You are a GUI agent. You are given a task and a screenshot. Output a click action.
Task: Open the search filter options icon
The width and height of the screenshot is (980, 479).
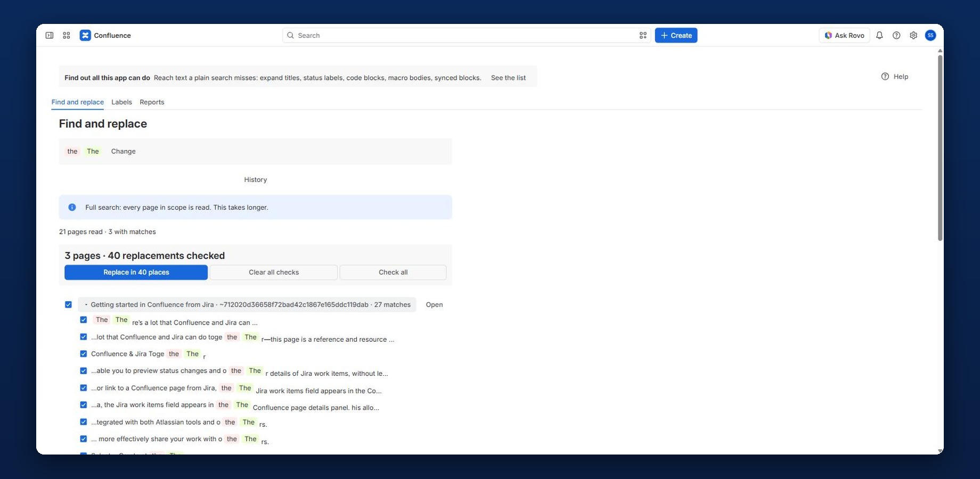643,35
